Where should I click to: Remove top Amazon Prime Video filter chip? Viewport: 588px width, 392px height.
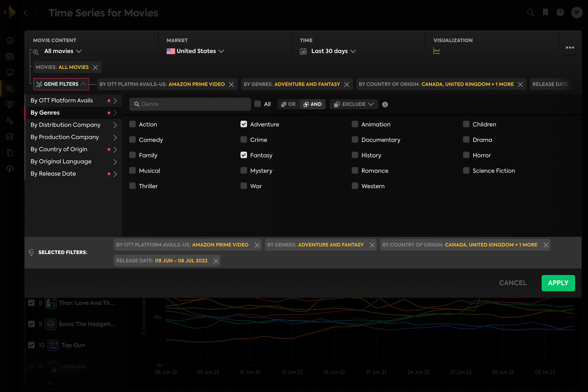[x=232, y=85]
